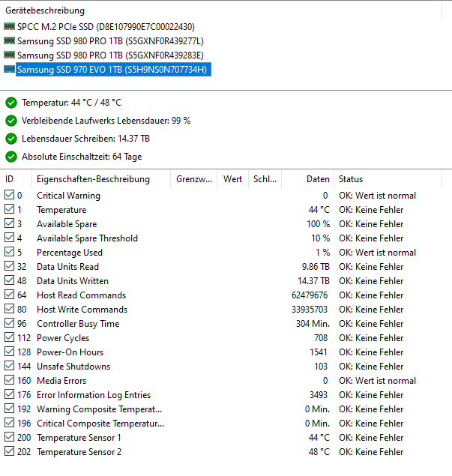Image resolution: width=452 pixels, height=476 pixels.
Task: Uncheck the Controller Busy Time checkbox
Action: click(10, 323)
